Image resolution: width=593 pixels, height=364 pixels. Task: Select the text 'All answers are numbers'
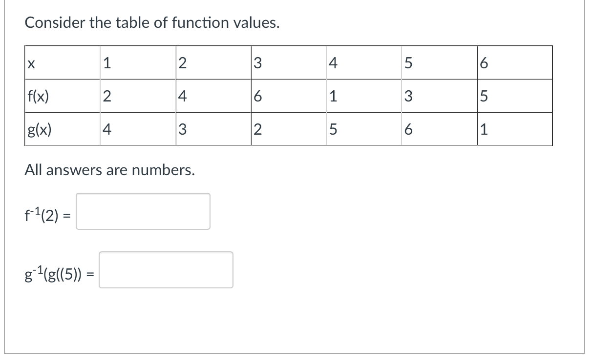click(x=109, y=170)
